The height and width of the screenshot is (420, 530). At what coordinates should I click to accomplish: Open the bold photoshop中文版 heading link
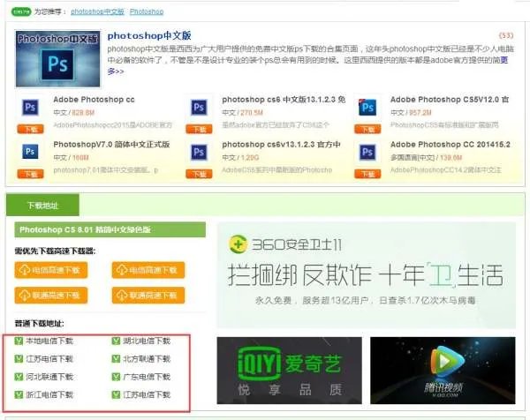149,36
